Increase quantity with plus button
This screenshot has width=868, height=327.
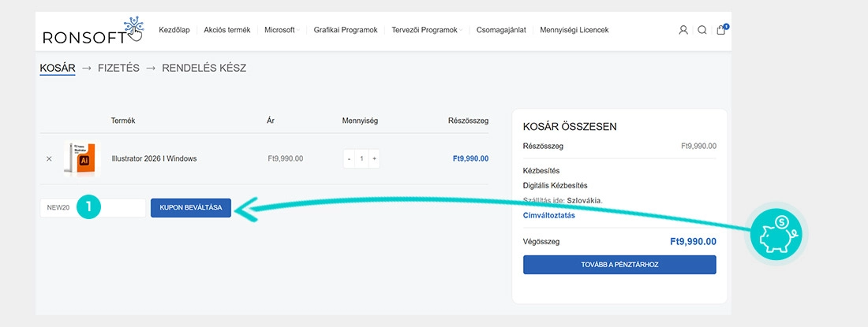(x=374, y=158)
